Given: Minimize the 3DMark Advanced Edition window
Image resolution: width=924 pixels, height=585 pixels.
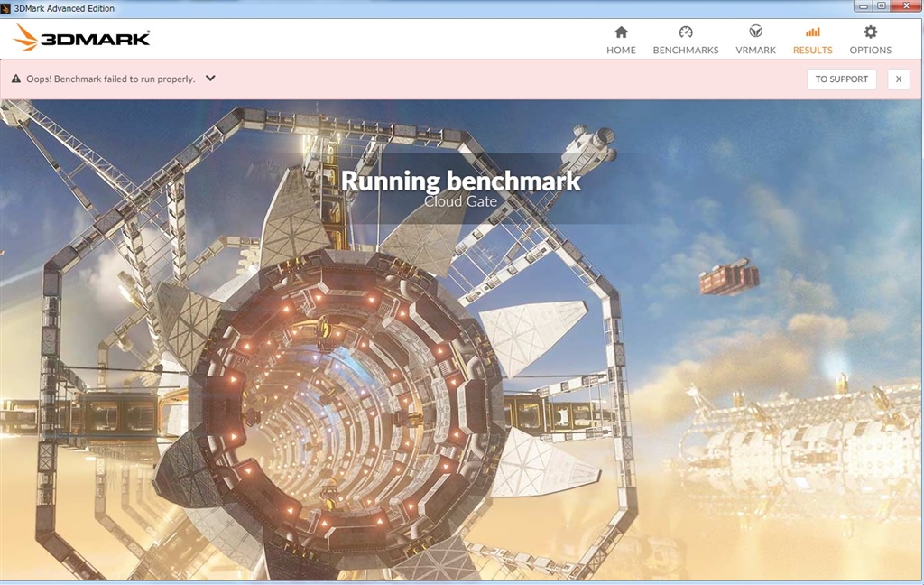Looking at the screenshot, I should (864, 6).
